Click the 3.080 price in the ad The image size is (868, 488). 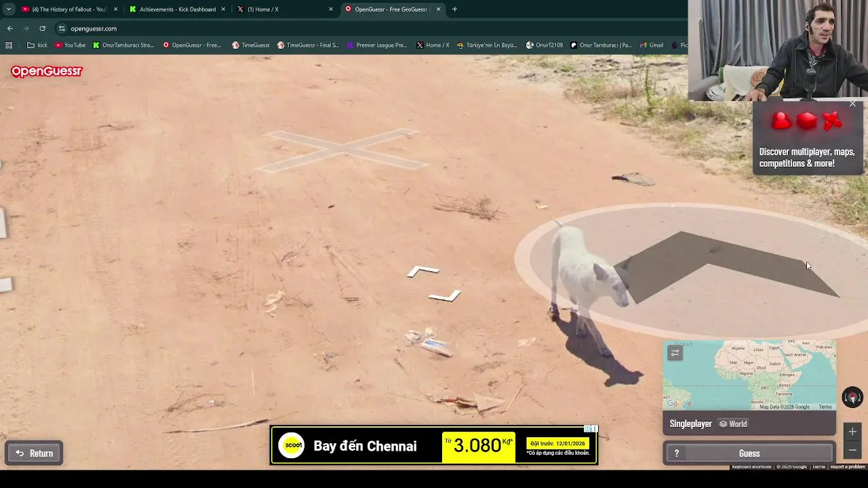(x=478, y=445)
